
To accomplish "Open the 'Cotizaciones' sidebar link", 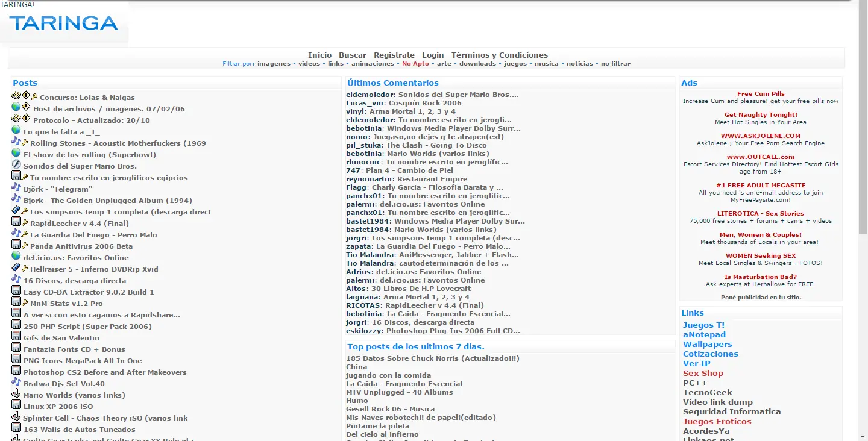I will [711, 354].
